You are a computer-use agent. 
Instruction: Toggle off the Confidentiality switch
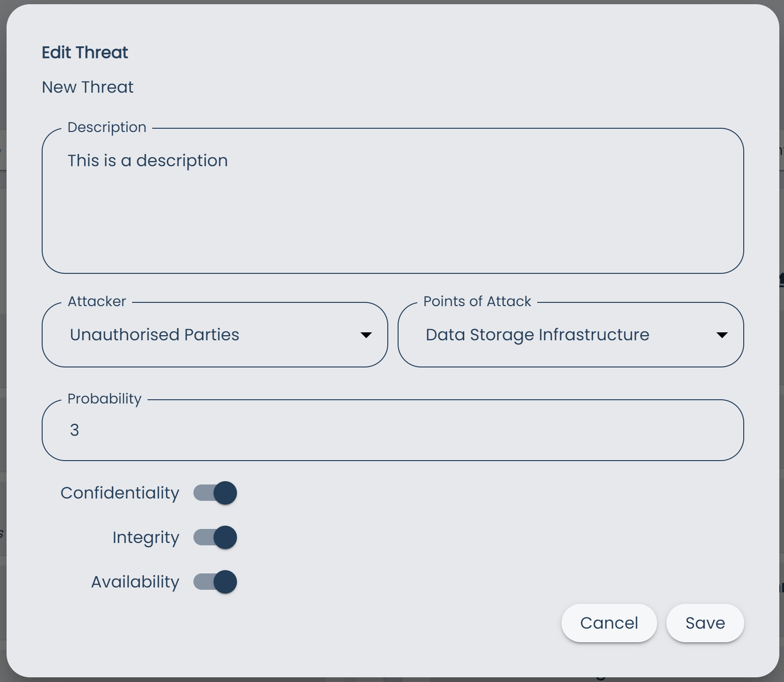click(x=215, y=493)
